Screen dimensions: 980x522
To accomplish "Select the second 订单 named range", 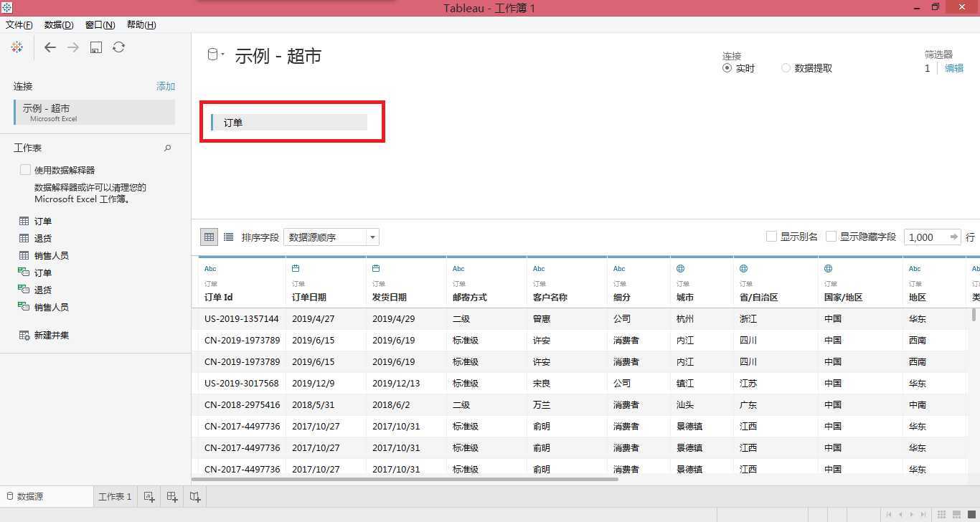I will click(x=43, y=272).
